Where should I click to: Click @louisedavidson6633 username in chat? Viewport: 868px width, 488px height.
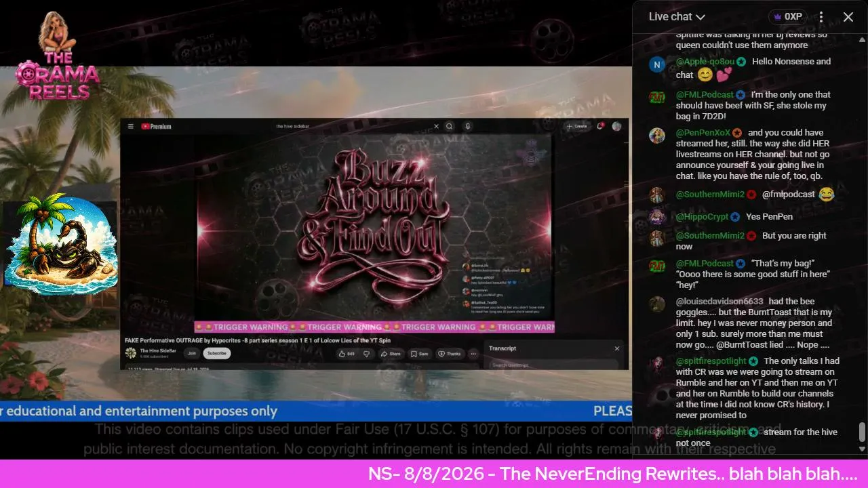point(719,302)
